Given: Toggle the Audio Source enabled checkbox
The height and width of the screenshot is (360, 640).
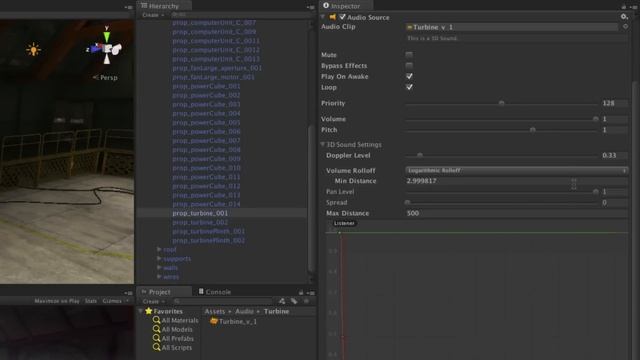Looking at the screenshot, I should 342,17.
